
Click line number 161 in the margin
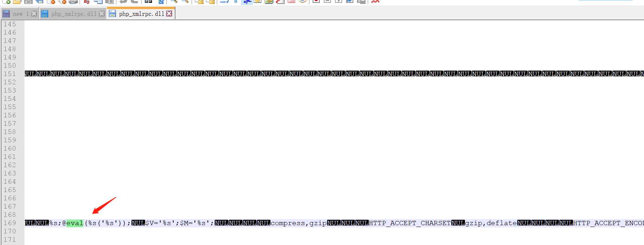click(10, 157)
